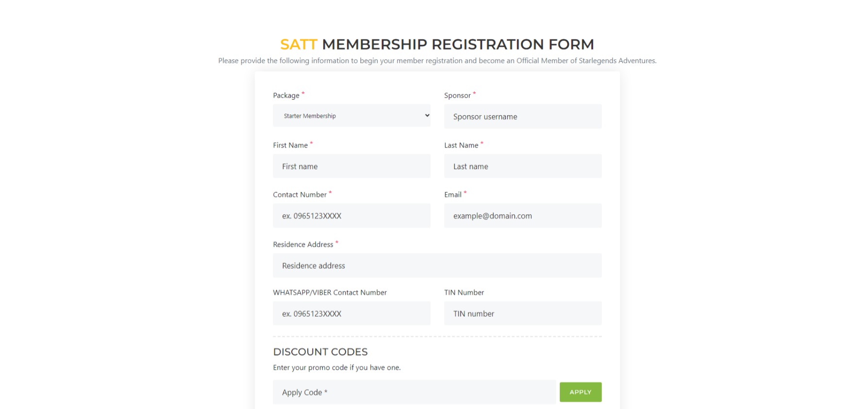Click the WHATSAPP/VIBER Contact Number field
The height and width of the screenshot is (409, 868).
point(351,313)
